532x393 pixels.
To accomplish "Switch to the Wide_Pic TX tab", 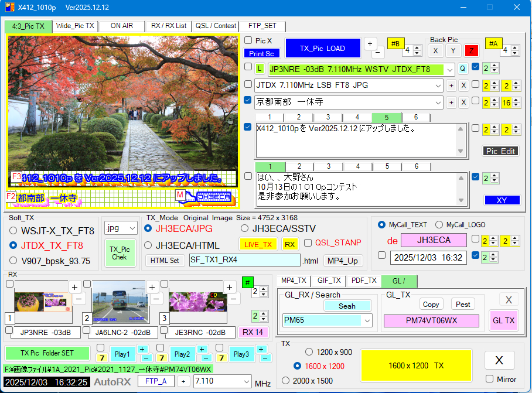I will click(74, 26).
